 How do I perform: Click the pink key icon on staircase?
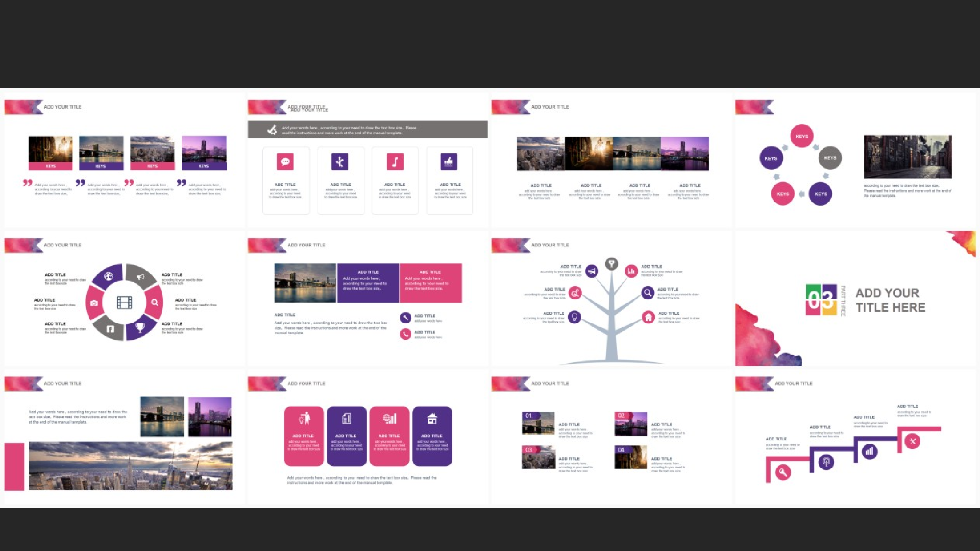783,472
